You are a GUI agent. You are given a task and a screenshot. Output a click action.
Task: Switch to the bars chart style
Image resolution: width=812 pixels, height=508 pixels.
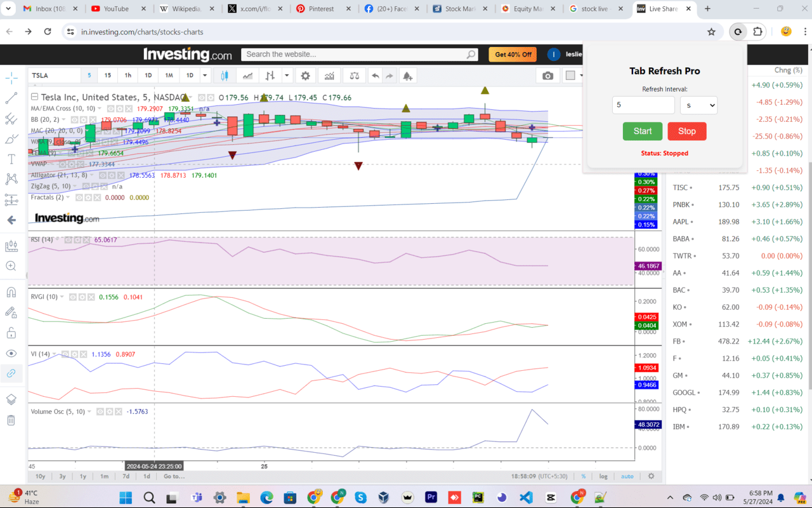coord(270,76)
